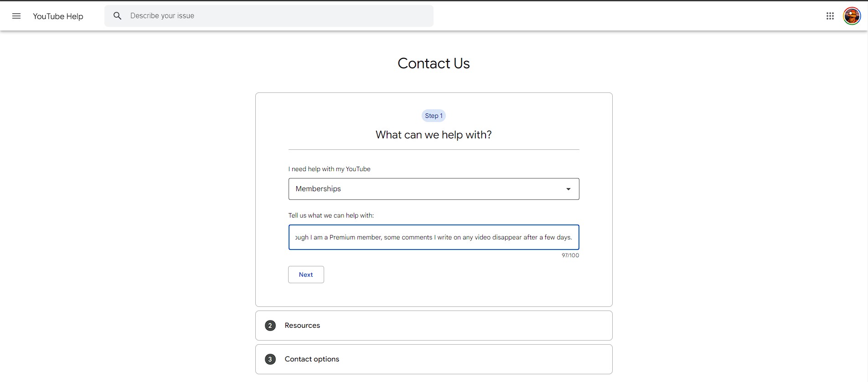
Task: Click the Step 1 badge
Action: tap(434, 116)
